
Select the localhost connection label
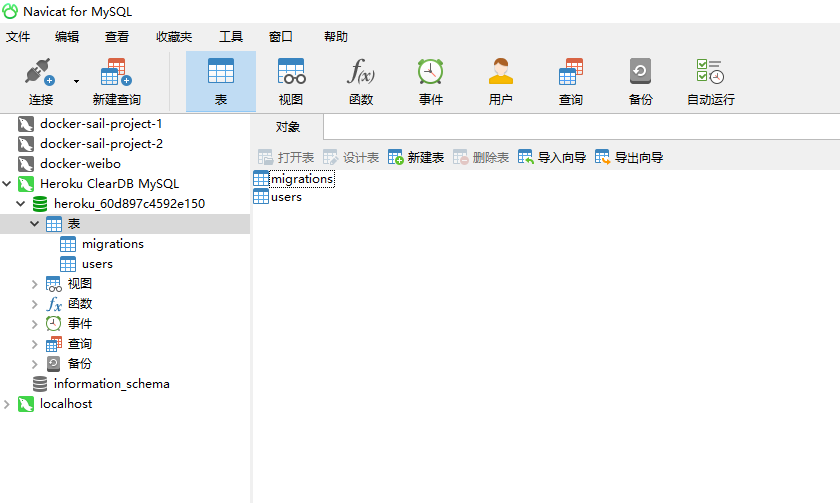pyautogui.click(x=66, y=404)
